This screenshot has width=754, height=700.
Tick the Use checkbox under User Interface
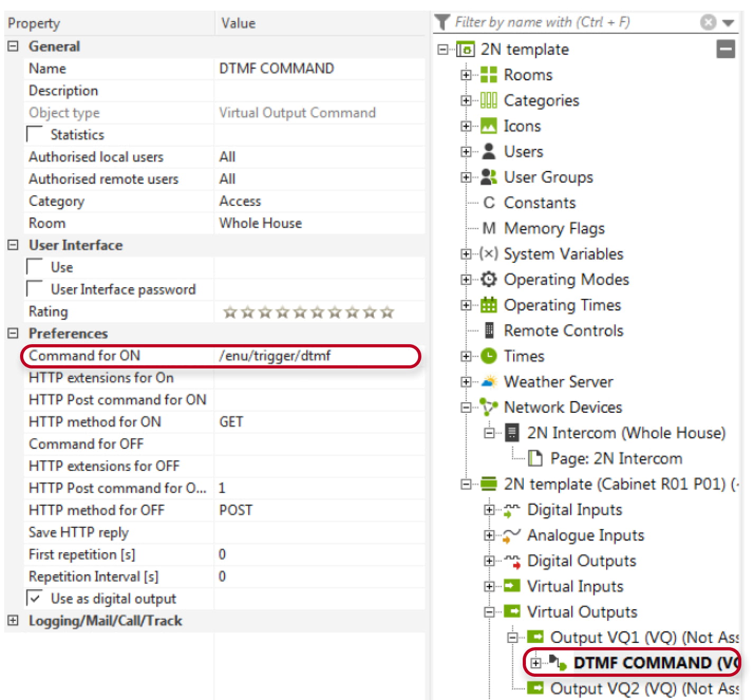[35, 267]
